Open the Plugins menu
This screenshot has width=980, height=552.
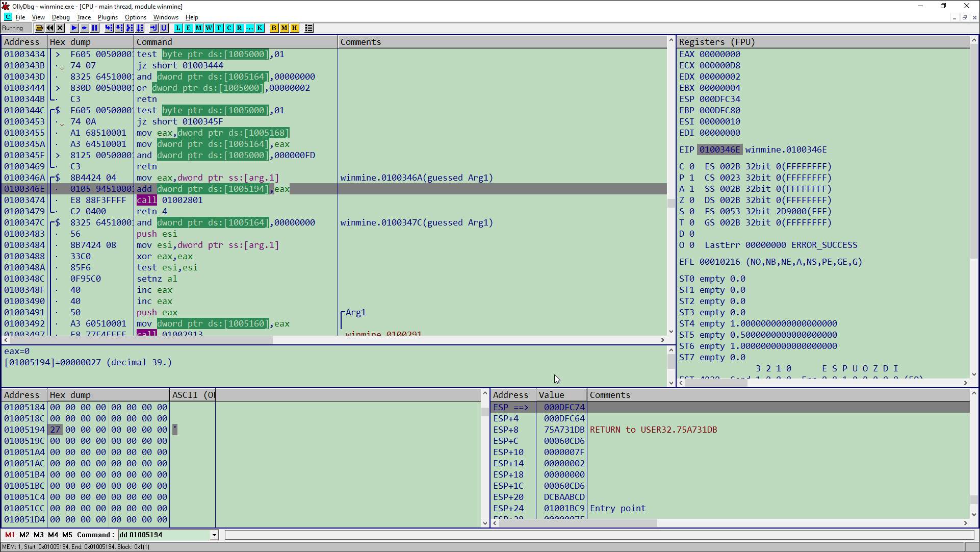pos(107,17)
